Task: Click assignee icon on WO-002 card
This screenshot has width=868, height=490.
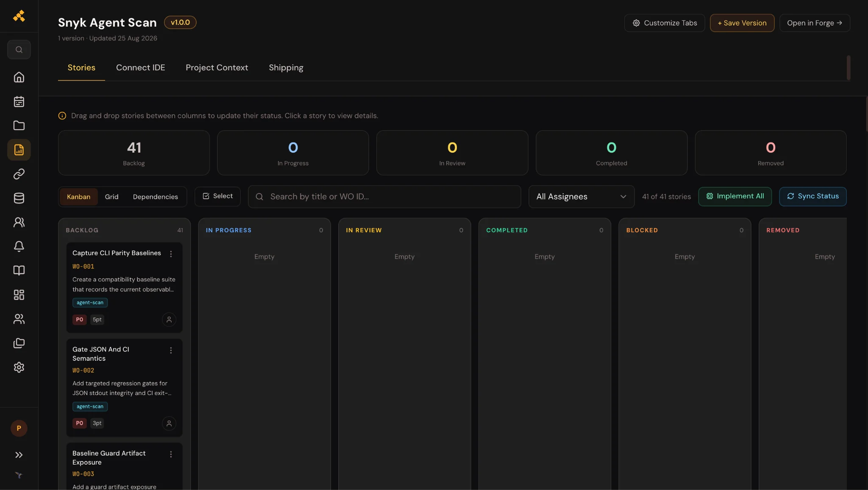Action: (x=169, y=423)
